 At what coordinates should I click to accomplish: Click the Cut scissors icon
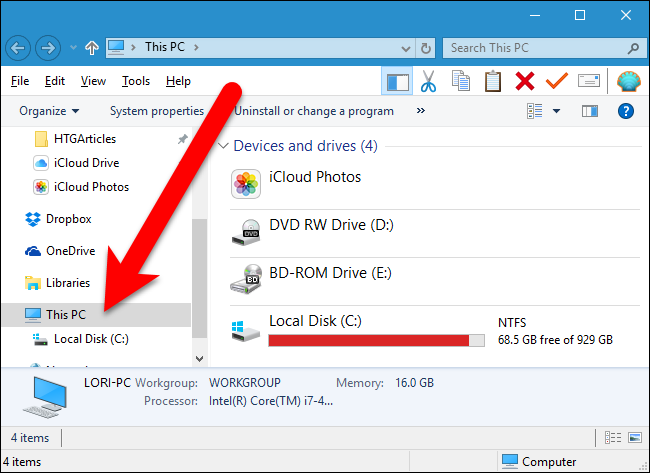428,81
